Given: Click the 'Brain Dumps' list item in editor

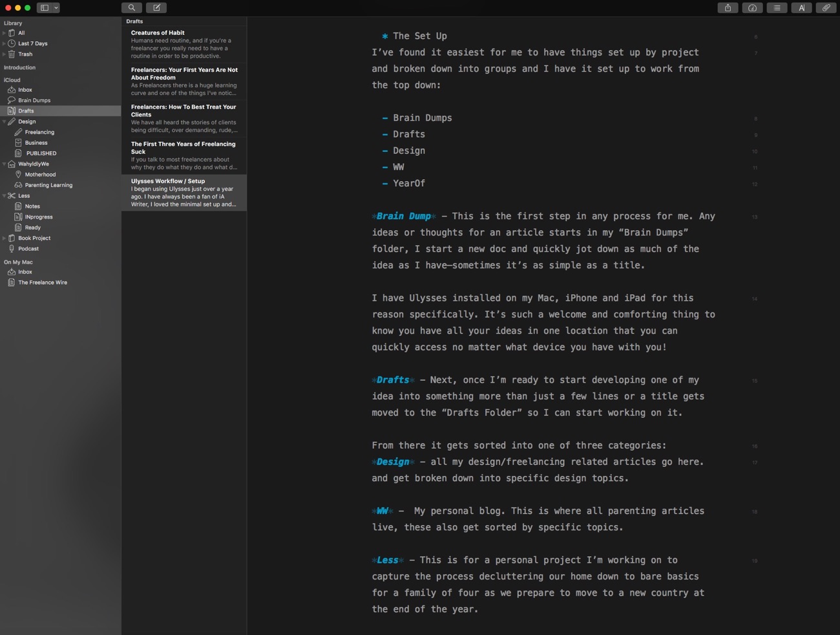Looking at the screenshot, I should point(423,118).
